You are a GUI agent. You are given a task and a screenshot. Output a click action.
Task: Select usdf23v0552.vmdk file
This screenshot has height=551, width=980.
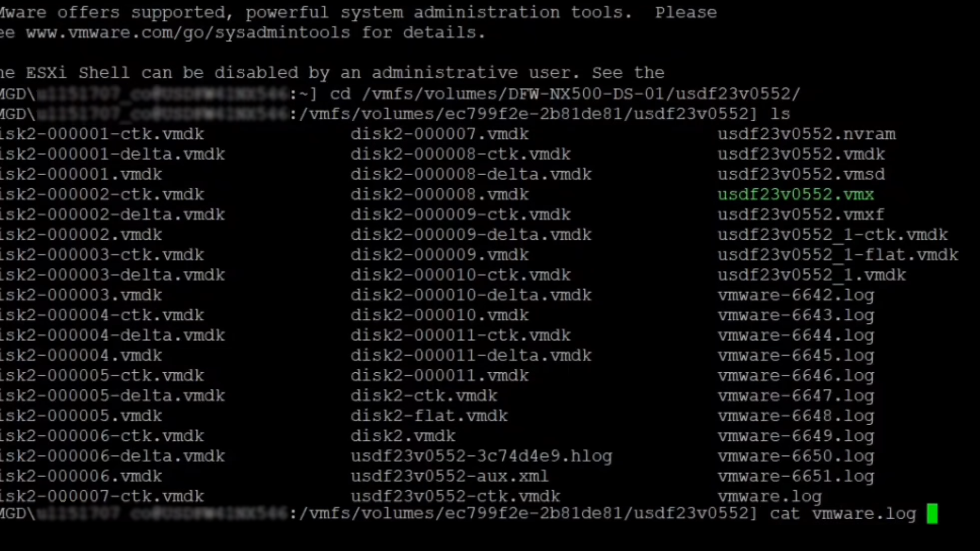pos(801,153)
